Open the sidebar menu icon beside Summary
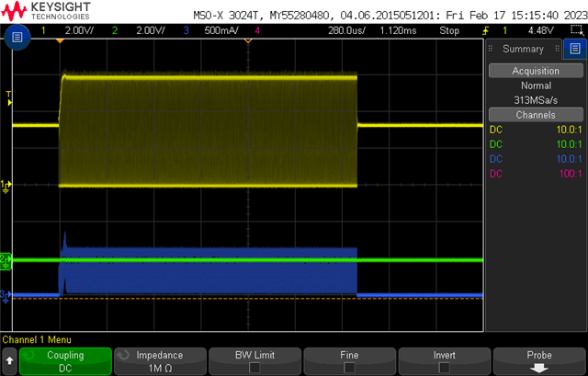This screenshot has height=376, width=588. (x=575, y=49)
